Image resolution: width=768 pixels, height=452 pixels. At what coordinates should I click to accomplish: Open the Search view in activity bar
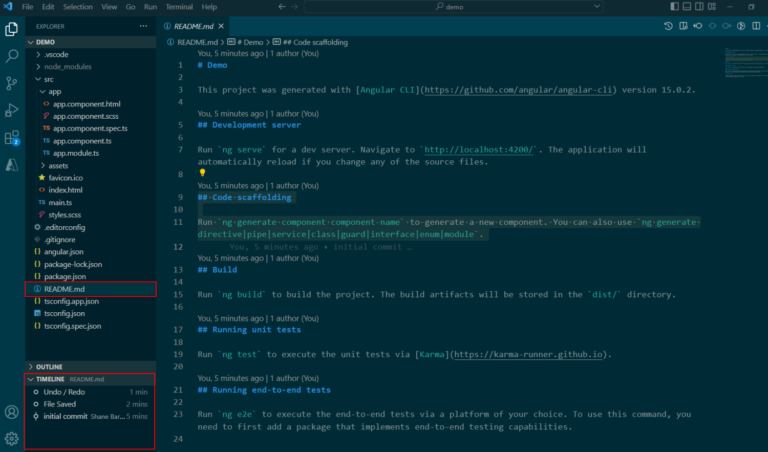(12, 56)
